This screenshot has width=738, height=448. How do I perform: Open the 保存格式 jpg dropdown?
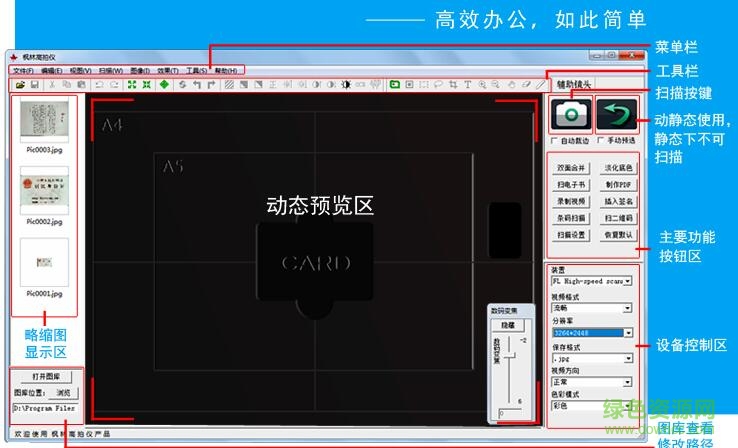coord(628,359)
